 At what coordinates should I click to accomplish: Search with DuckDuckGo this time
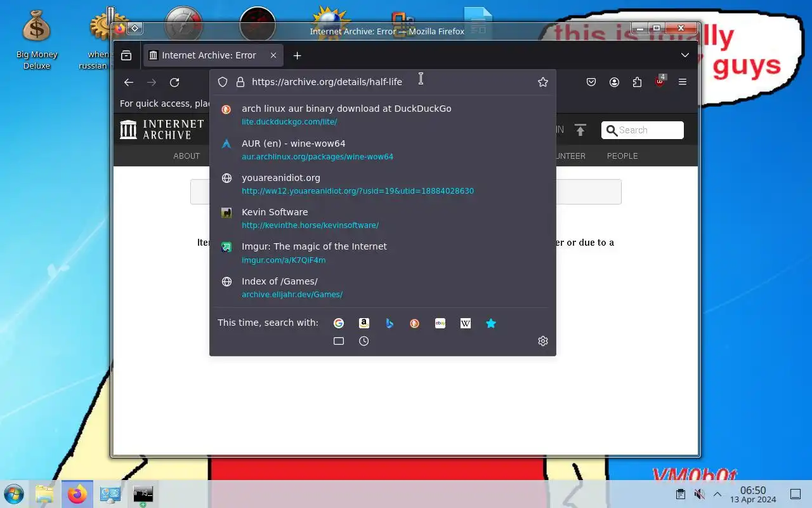pos(415,323)
